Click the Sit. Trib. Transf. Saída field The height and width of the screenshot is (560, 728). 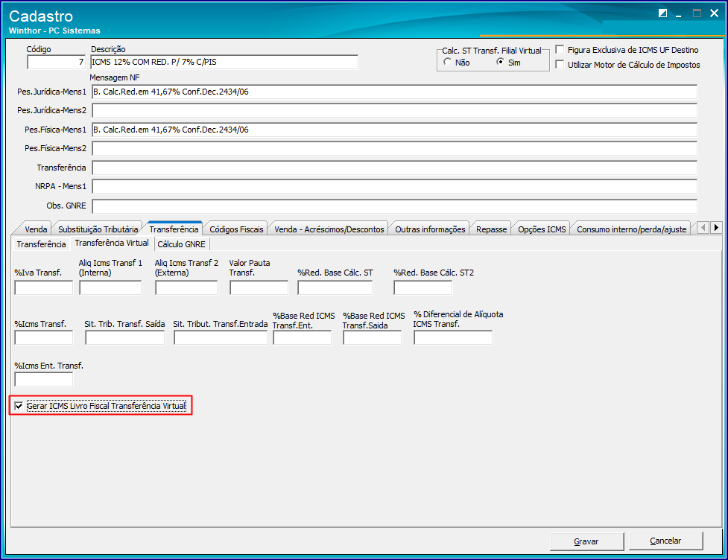[x=125, y=338]
